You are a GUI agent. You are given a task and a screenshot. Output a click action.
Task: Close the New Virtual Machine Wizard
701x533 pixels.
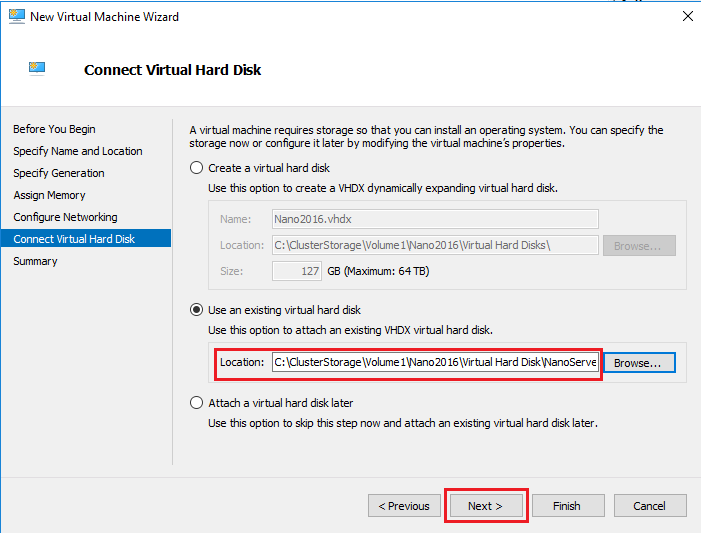click(x=687, y=17)
